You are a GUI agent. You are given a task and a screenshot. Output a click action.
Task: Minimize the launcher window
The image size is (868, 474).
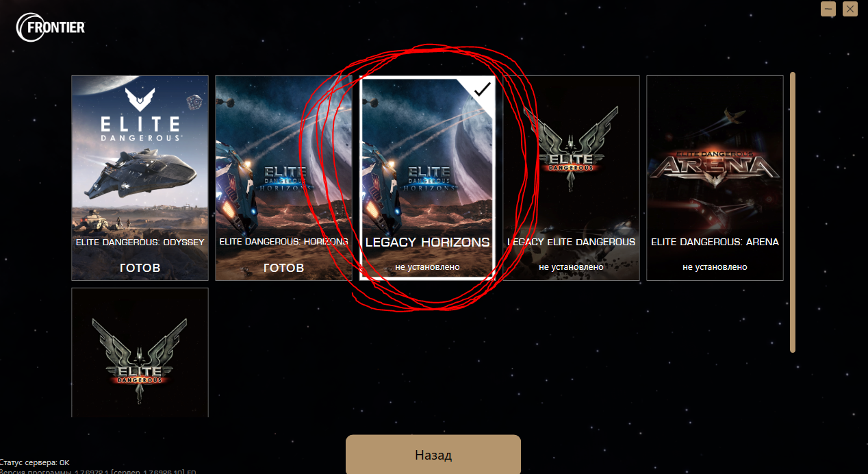coord(828,9)
